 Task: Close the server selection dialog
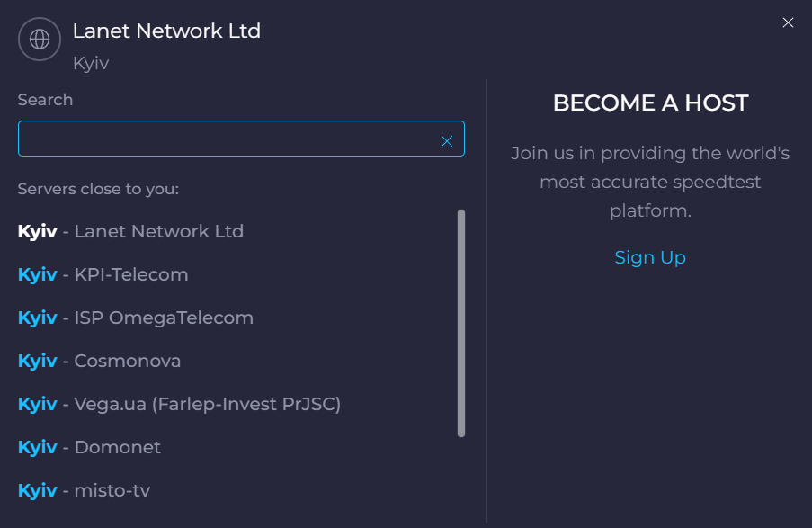click(788, 22)
